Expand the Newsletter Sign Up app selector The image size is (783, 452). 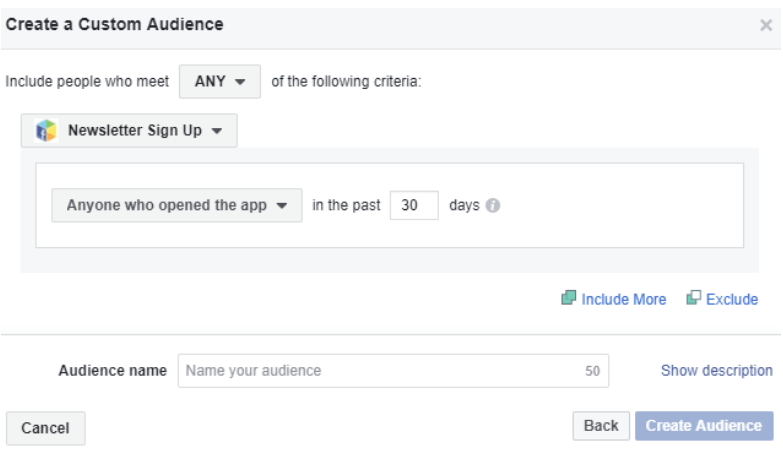(x=129, y=130)
